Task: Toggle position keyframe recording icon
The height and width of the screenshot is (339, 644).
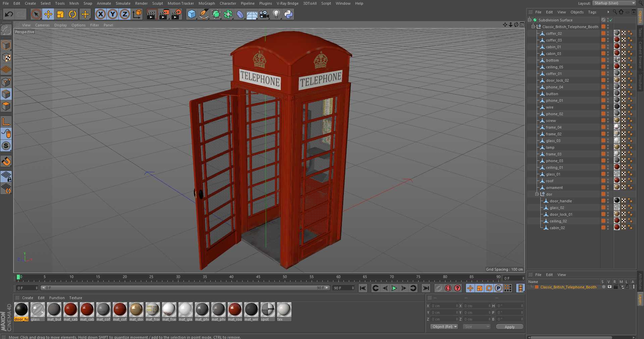Action: pos(470,288)
